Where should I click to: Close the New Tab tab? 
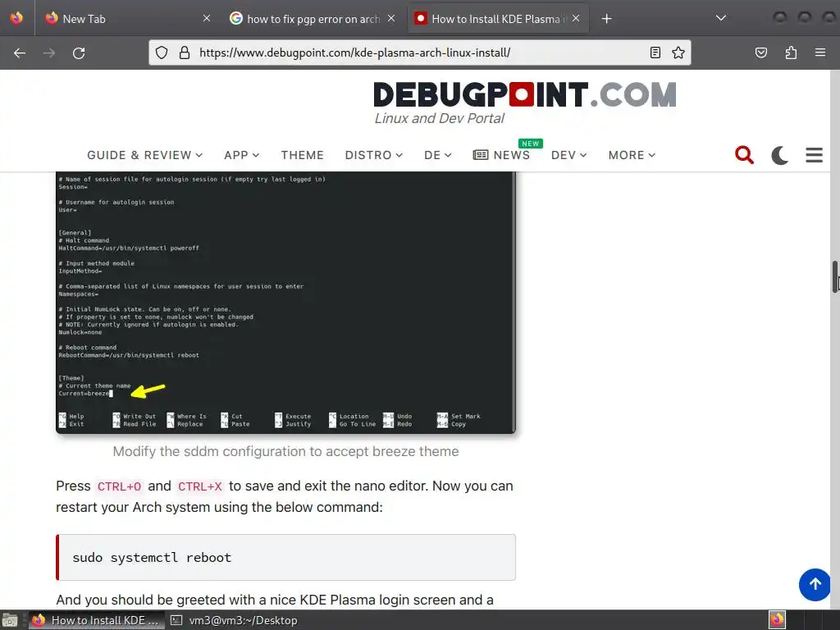[207, 18]
